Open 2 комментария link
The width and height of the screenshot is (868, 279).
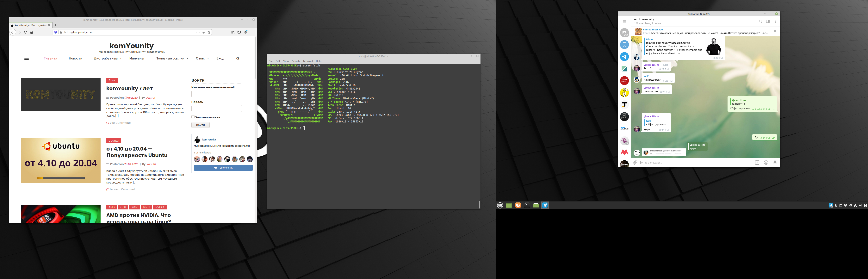click(120, 123)
